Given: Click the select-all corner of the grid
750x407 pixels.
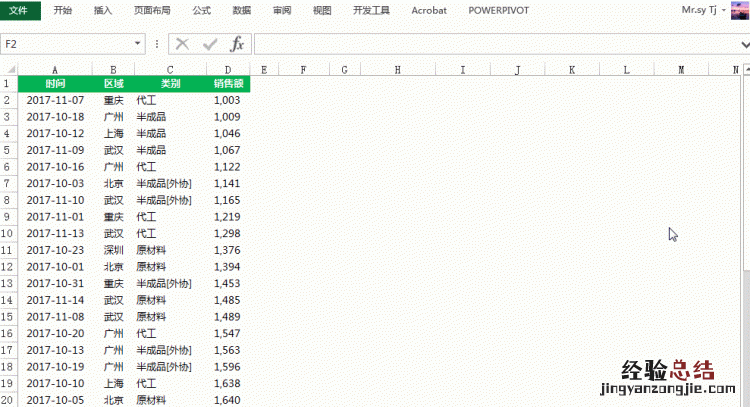Looking at the screenshot, I should click(8, 70).
